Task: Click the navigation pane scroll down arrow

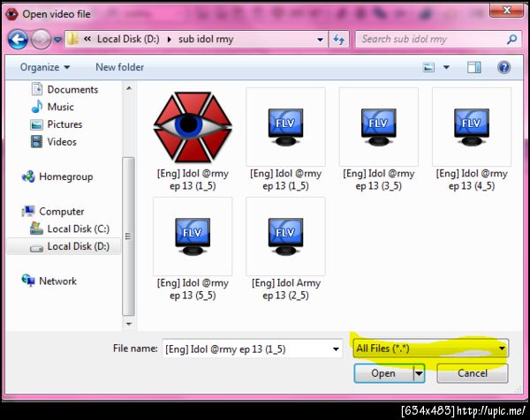Action: 128,324
